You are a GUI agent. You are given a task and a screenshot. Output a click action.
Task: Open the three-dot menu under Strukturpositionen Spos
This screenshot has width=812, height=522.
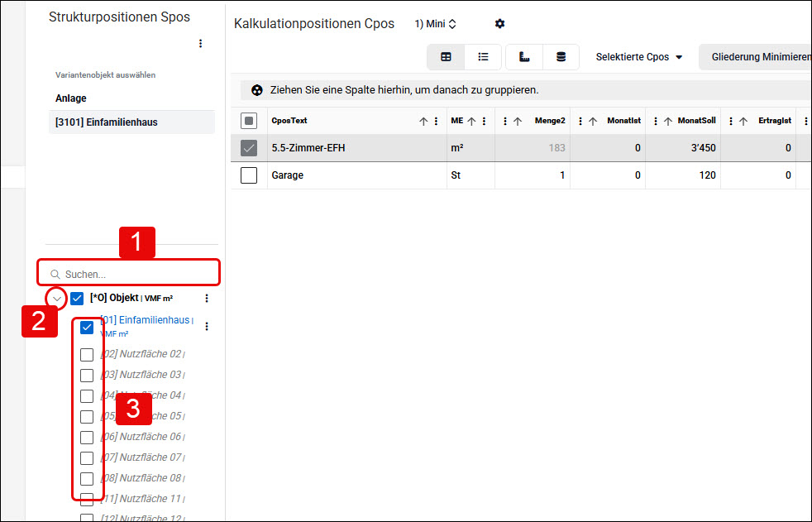coord(200,44)
